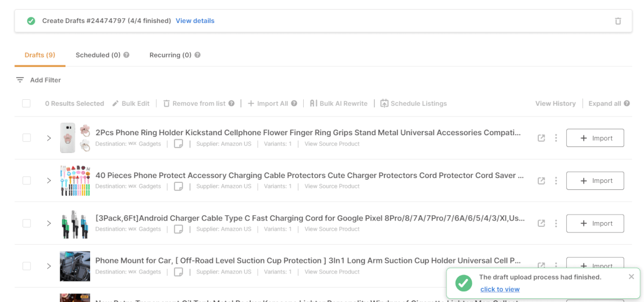Switch to the Scheduled (0) tab

pyautogui.click(x=98, y=55)
